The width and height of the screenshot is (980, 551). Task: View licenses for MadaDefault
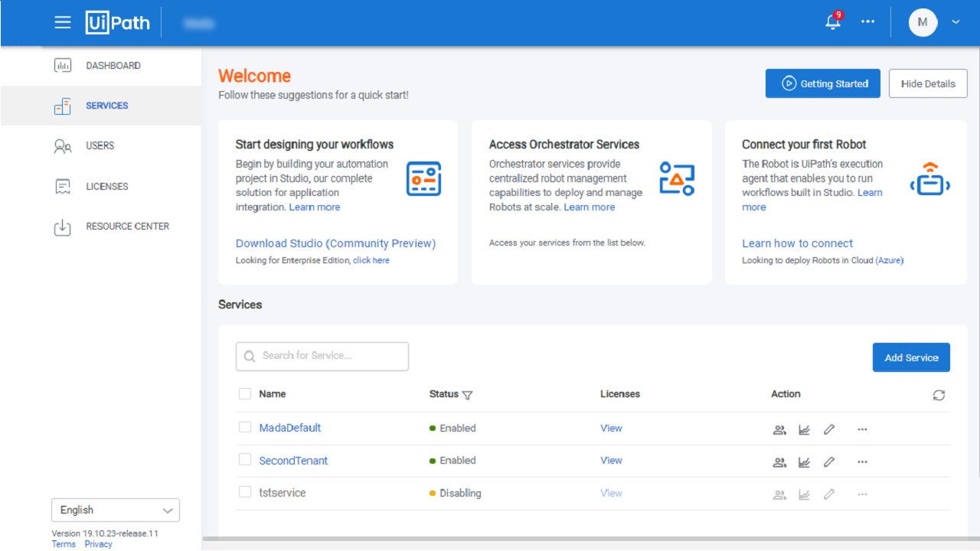click(x=611, y=429)
